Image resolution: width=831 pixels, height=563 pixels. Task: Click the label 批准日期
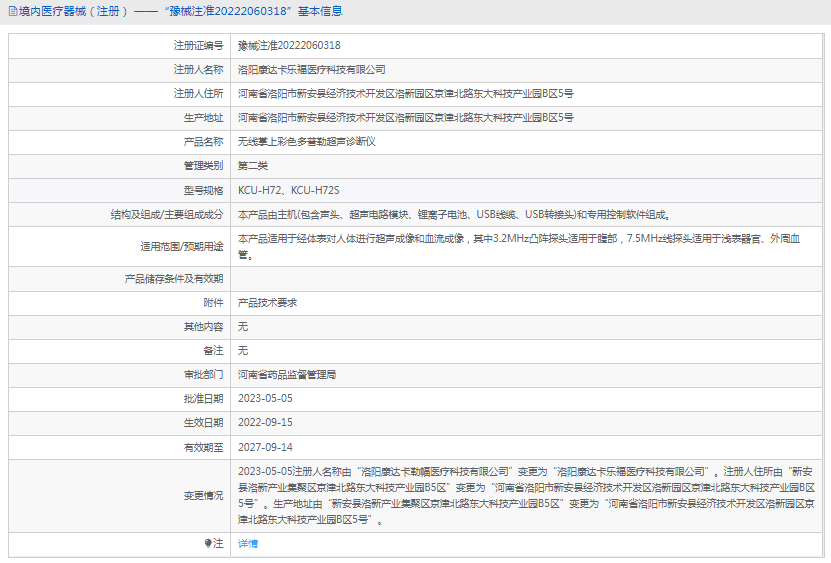click(204, 399)
